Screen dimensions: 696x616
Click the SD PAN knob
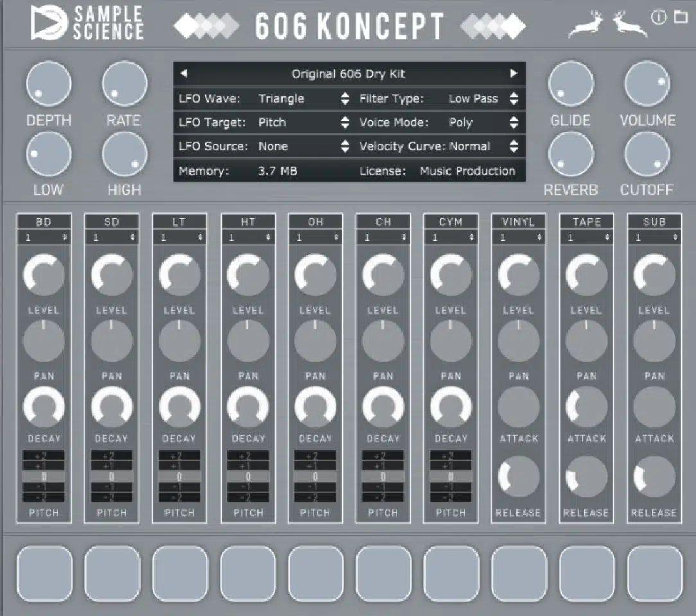[112, 341]
